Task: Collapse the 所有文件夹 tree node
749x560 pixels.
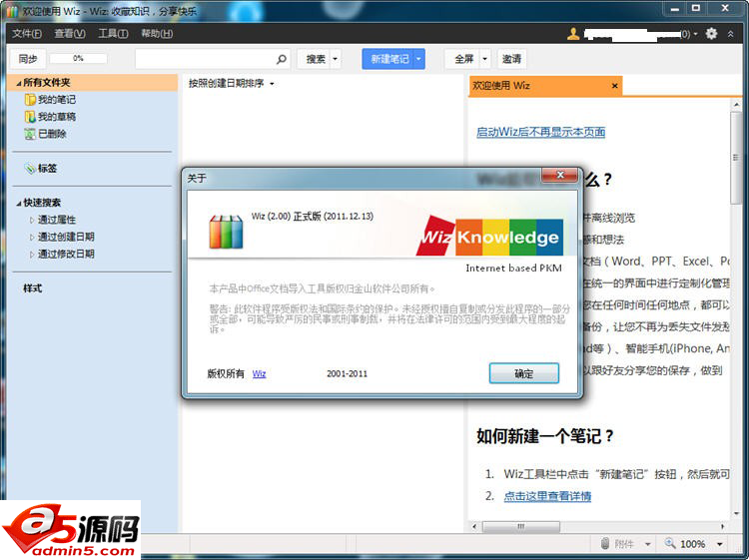Action: tap(19, 83)
